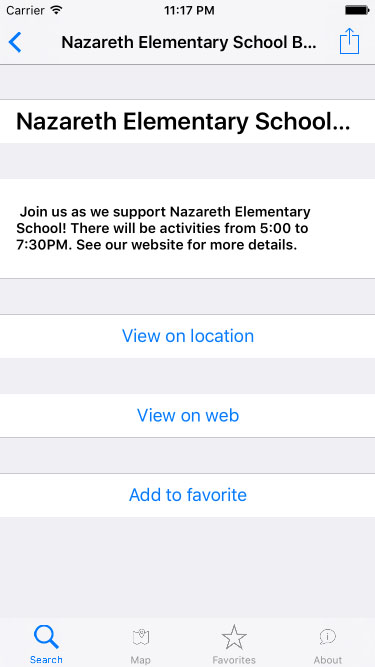This screenshot has height=667, width=375.
Task: Switch to the Favorites tab label
Action: [234, 660]
